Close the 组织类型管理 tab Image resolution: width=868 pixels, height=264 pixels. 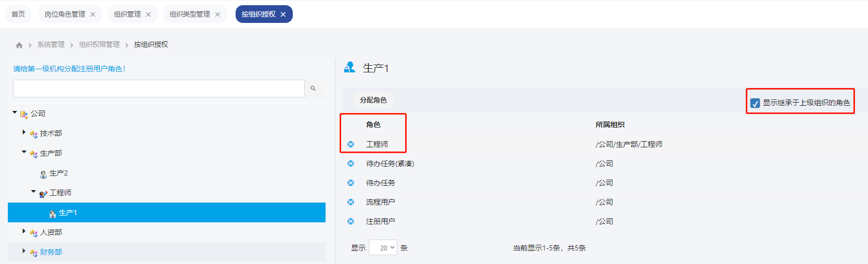point(217,15)
